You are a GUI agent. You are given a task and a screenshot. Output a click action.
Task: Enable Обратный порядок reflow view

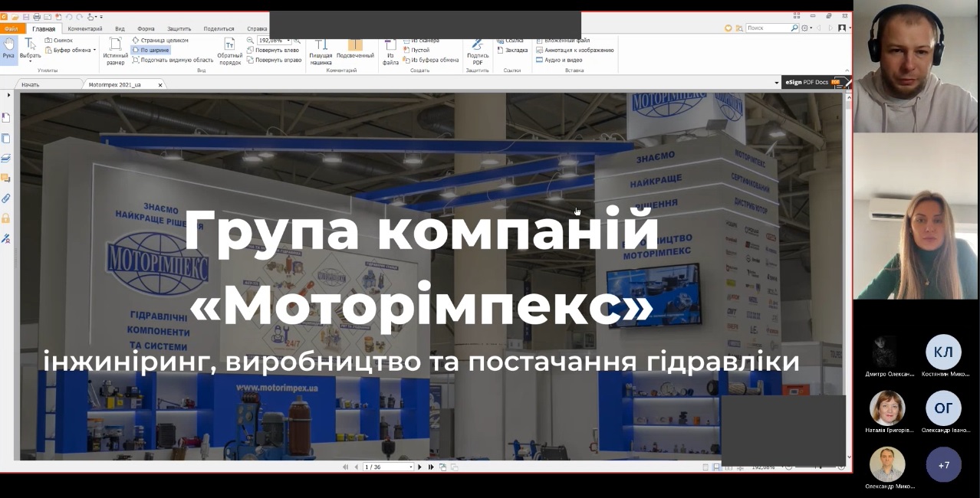pyautogui.click(x=229, y=51)
